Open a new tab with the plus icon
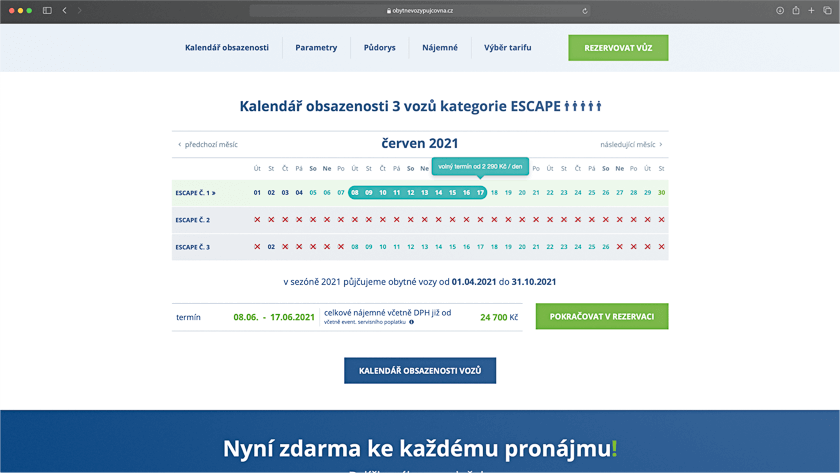This screenshot has height=473, width=840. [811, 10]
